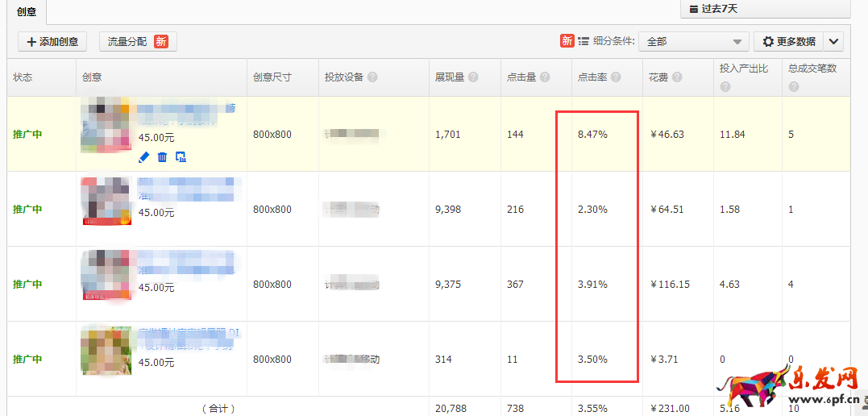Click the third creative's thumbnail image
Viewport: 868px width, 416px height.
(106, 275)
